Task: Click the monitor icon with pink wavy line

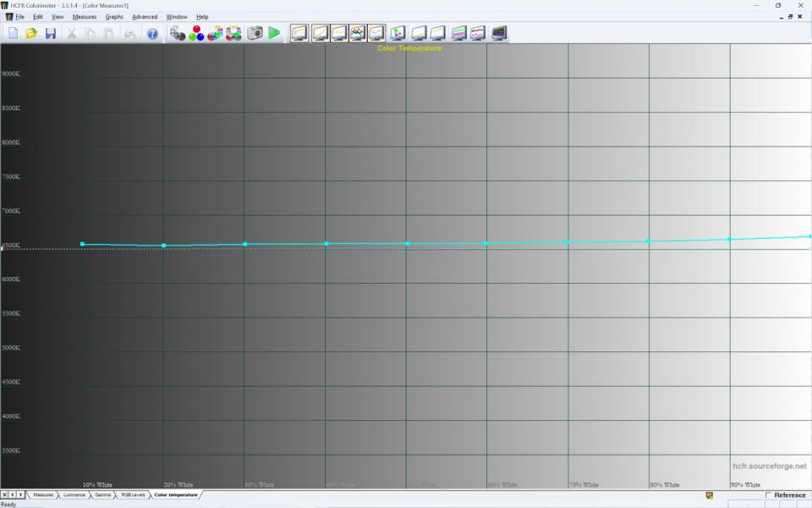Action: [478, 33]
